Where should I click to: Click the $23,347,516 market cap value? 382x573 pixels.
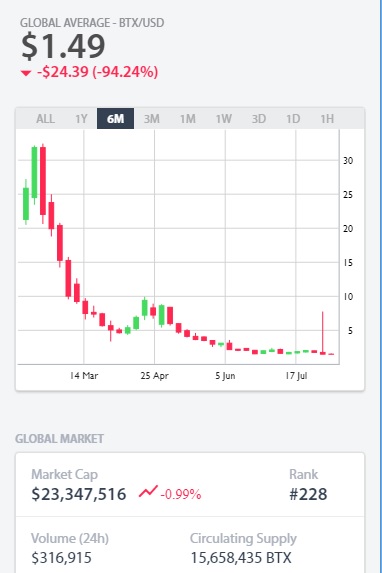coord(79,494)
